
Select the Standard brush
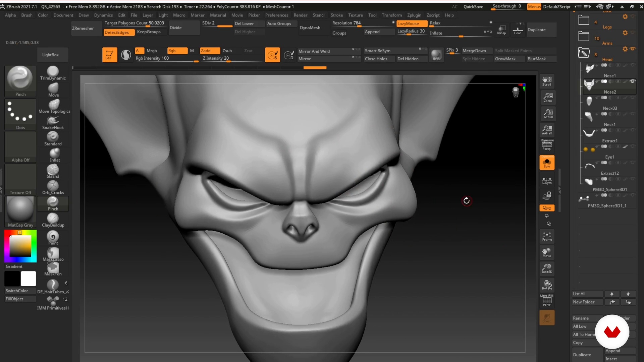pyautogui.click(x=53, y=139)
